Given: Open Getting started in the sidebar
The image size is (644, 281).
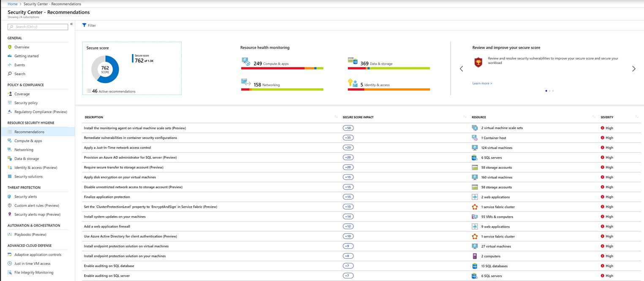Looking at the screenshot, I should [x=26, y=56].
